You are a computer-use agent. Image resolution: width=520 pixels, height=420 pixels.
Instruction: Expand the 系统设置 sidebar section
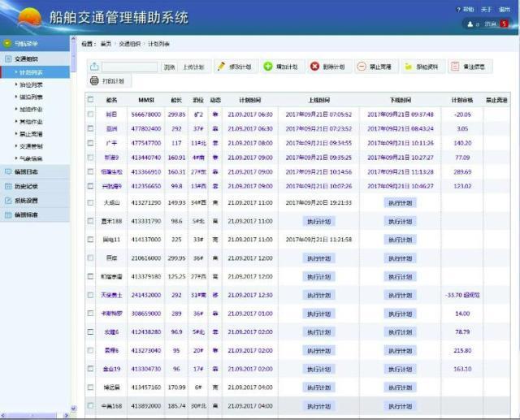click(26, 200)
